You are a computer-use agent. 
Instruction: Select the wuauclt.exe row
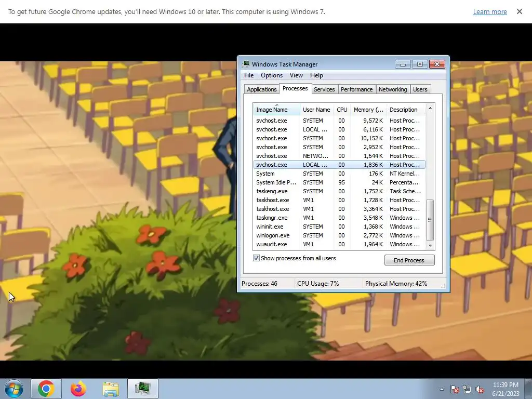point(339,244)
